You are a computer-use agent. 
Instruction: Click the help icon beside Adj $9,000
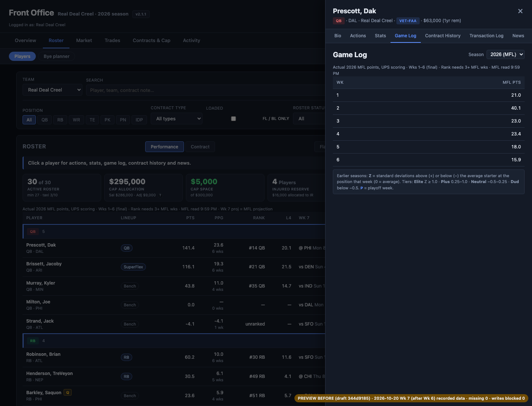[160, 195]
